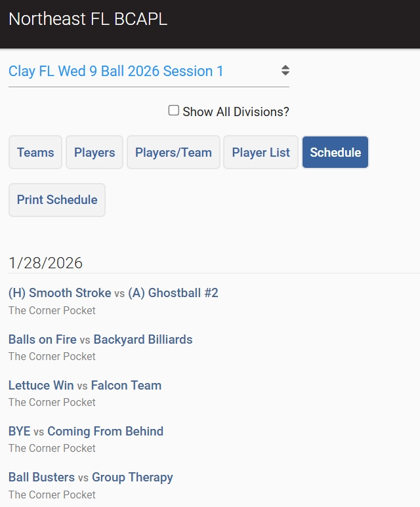Go to the Player List tab

pyautogui.click(x=261, y=153)
